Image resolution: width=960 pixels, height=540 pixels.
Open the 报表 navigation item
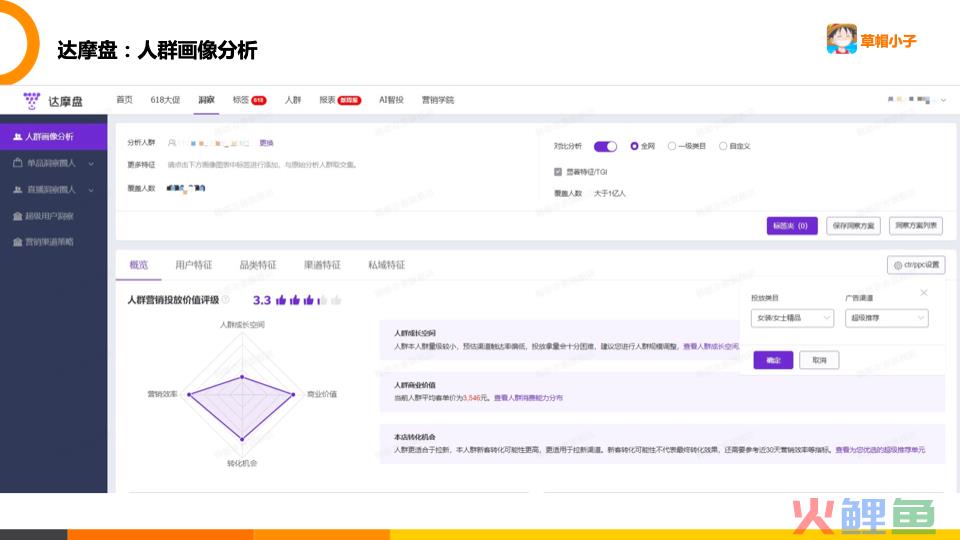point(328,100)
